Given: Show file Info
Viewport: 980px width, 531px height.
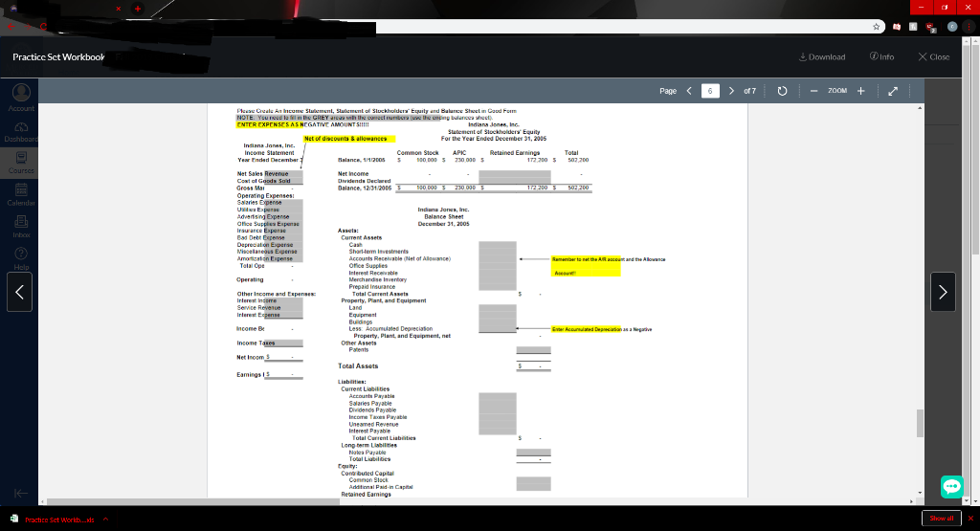Looking at the screenshot, I should [881, 56].
